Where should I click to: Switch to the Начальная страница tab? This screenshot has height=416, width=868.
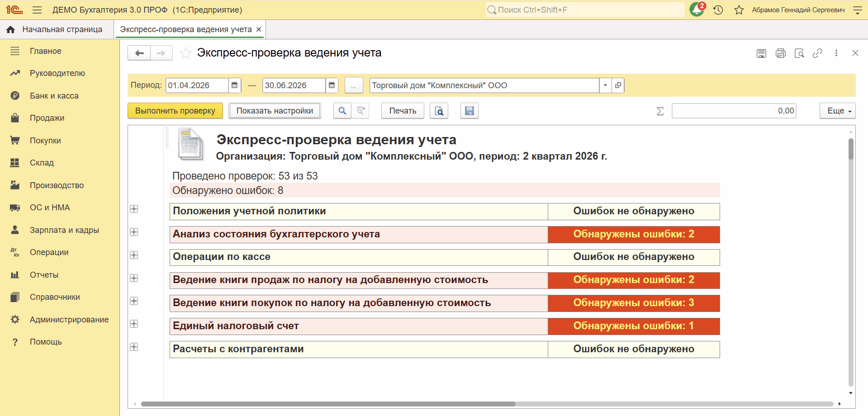tap(57, 29)
